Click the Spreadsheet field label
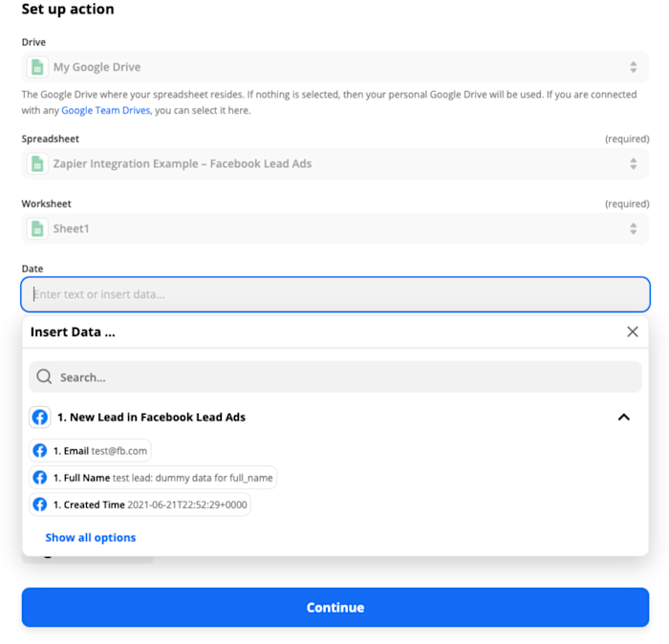Viewport: 669px width, 644px height. pos(51,140)
